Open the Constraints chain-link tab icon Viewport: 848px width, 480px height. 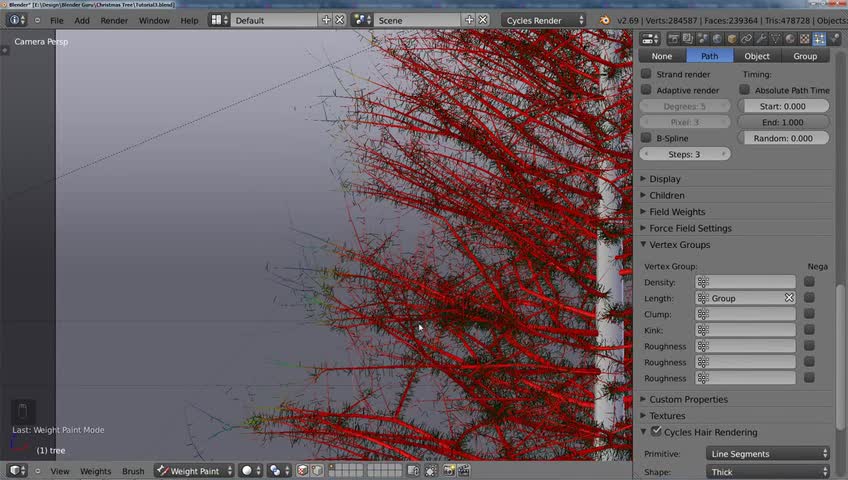pos(746,39)
